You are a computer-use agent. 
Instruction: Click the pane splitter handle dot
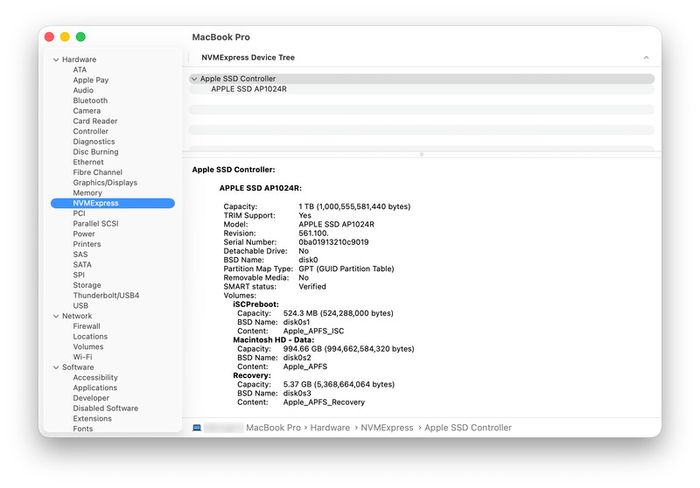click(421, 154)
